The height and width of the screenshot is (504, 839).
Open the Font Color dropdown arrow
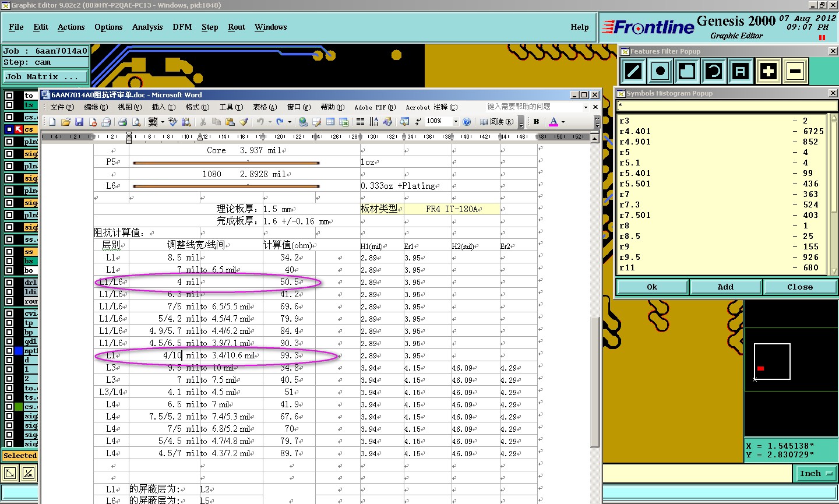point(563,122)
